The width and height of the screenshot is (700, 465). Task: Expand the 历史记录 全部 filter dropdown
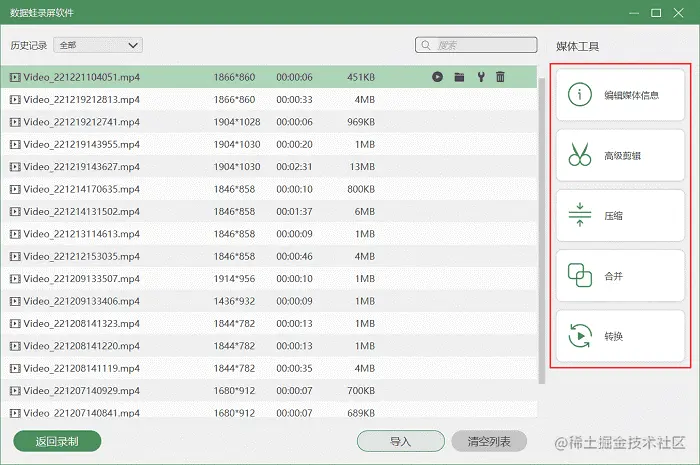pyautogui.click(x=98, y=45)
